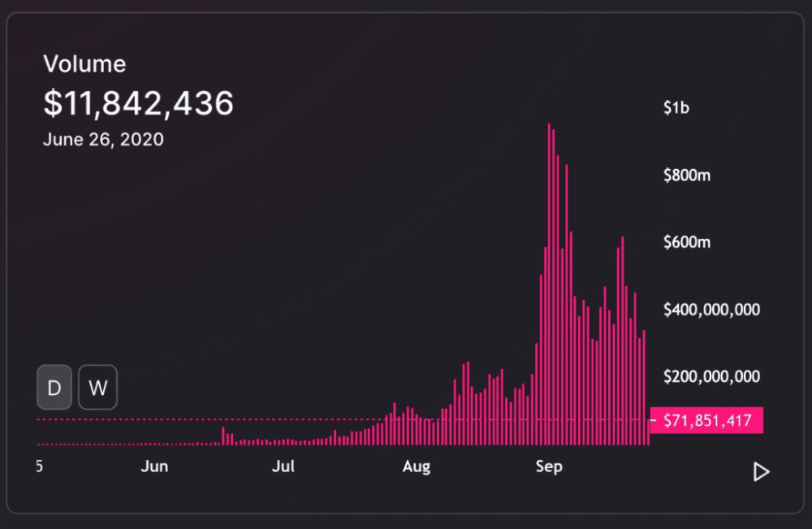Click the $400,000,000 axis label
812x529 pixels.
click(x=711, y=310)
